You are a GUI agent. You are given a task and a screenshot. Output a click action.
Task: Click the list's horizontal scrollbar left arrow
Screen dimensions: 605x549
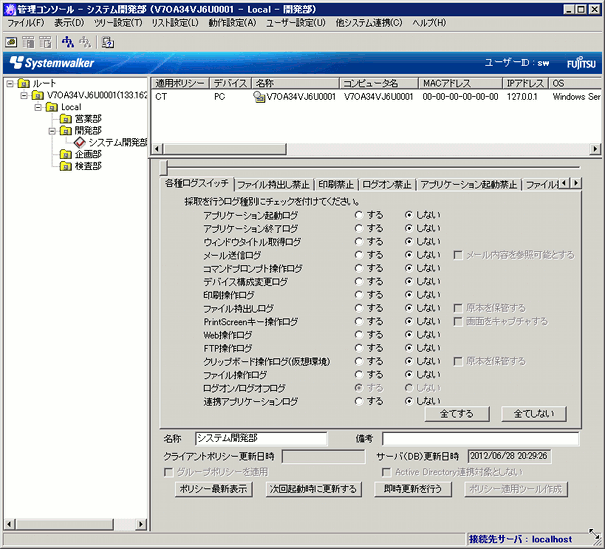157,149
